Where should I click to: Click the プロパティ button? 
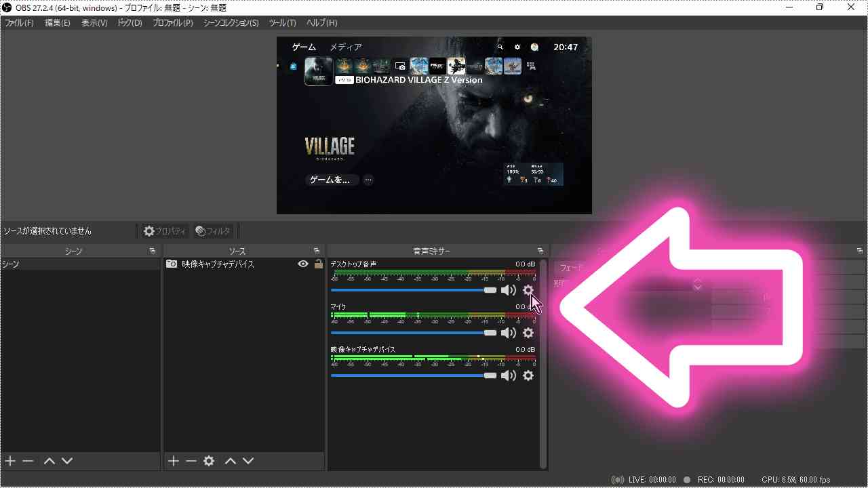[x=164, y=231]
